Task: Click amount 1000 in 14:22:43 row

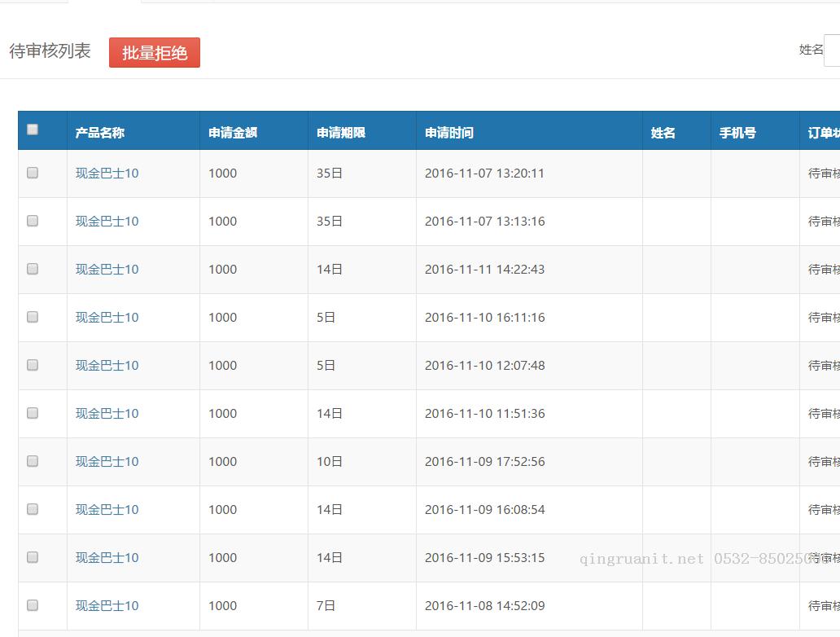Action: (x=222, y=269)
